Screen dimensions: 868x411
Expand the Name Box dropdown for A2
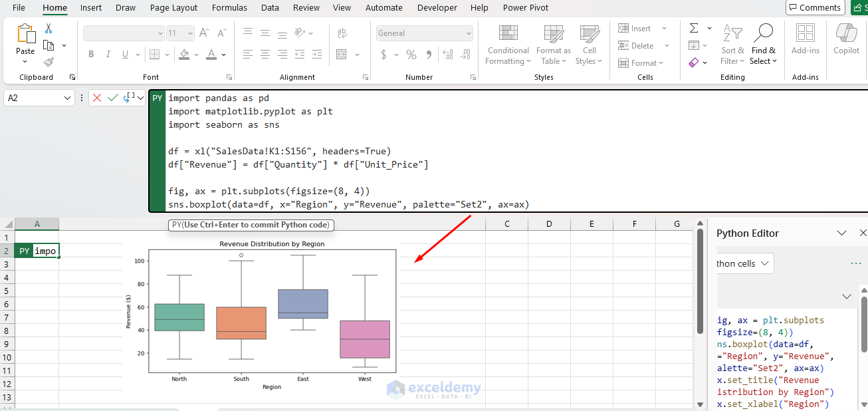tap(67, 98)
